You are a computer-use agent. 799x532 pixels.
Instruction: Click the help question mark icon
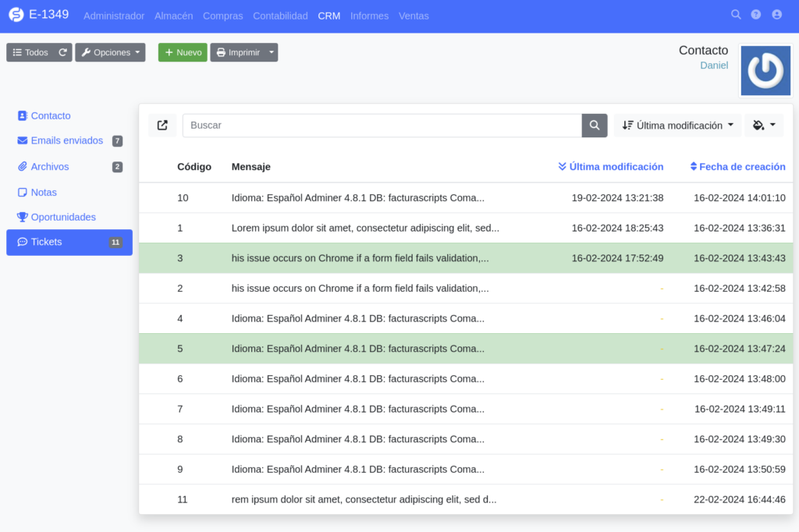point(756,15)
